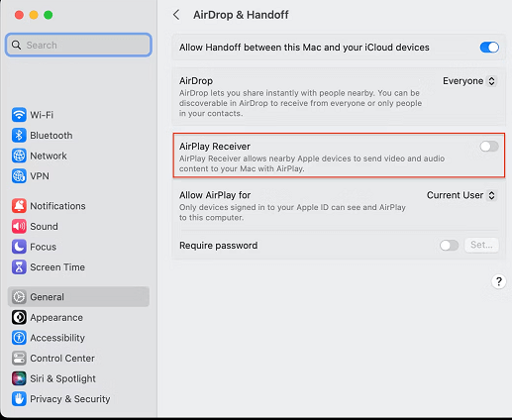Click the Allow Handoff between this Mac label
Image resolution: width=512 pixels, height=420 pixels.
[304, 48]
